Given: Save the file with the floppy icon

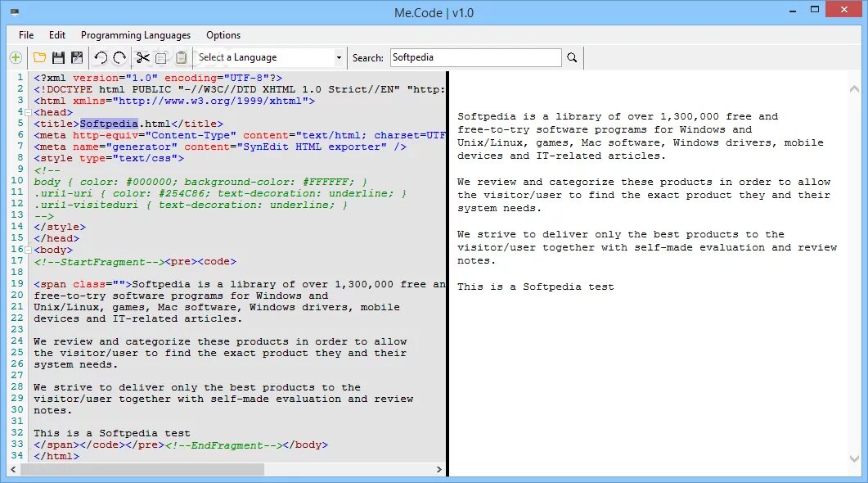Looking at the screenshot, I should click(x=58, y=57).
